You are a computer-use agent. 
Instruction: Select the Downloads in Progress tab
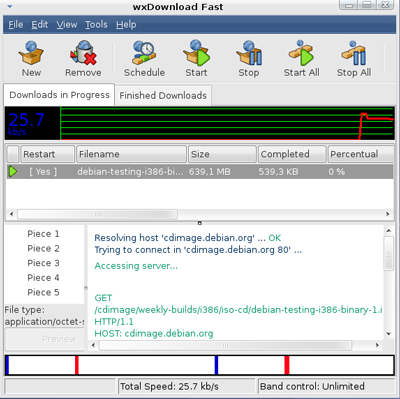point(59,95)
